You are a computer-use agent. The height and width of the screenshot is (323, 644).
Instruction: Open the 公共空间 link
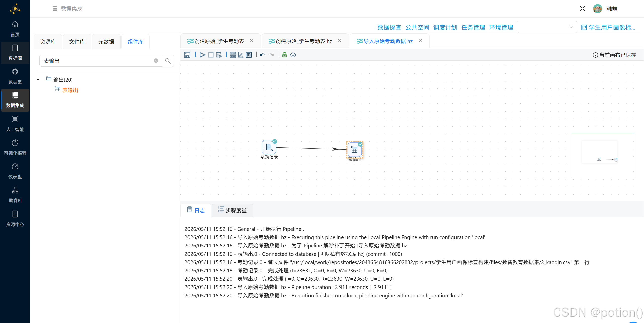(x=417, y=27)
